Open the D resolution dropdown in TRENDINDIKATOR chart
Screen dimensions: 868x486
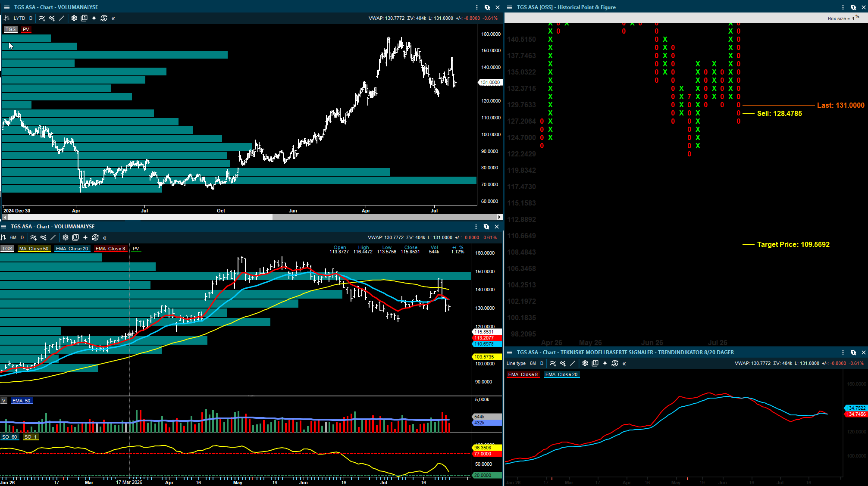click(x=542, y=363)
